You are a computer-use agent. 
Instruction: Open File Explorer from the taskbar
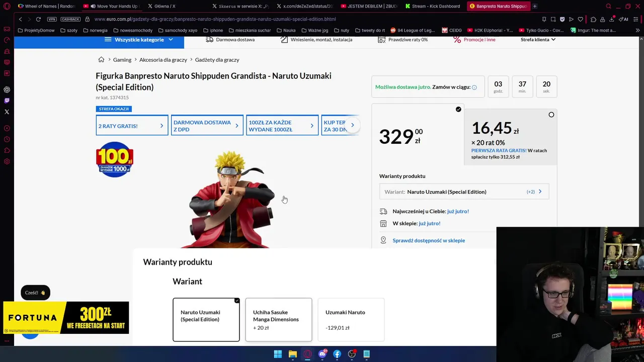point(292,354)
